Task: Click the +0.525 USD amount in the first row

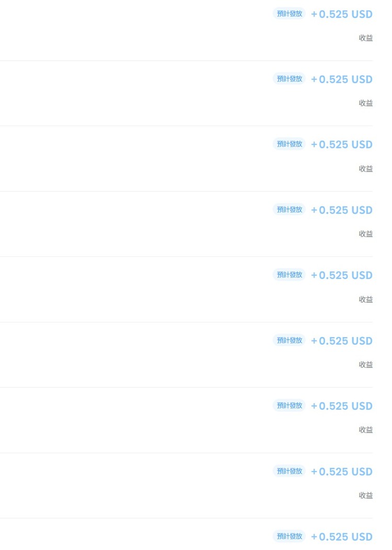Action: (x=342, y=14)
